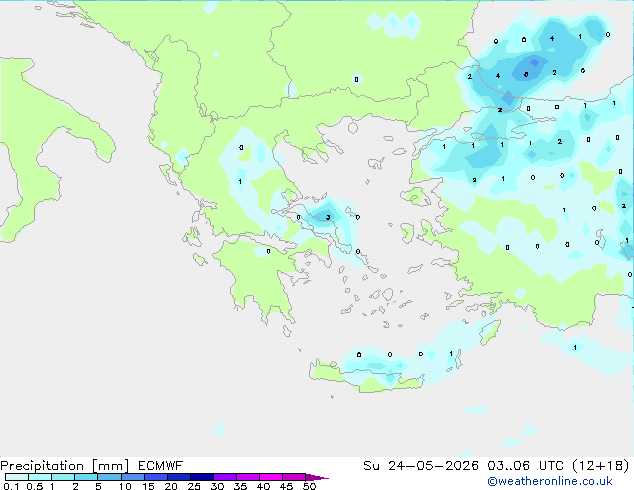This screenshot has width=634, height=490.
Task: Click the above-50 arrow tip of the legend
Action: click(x=317, y=477)
